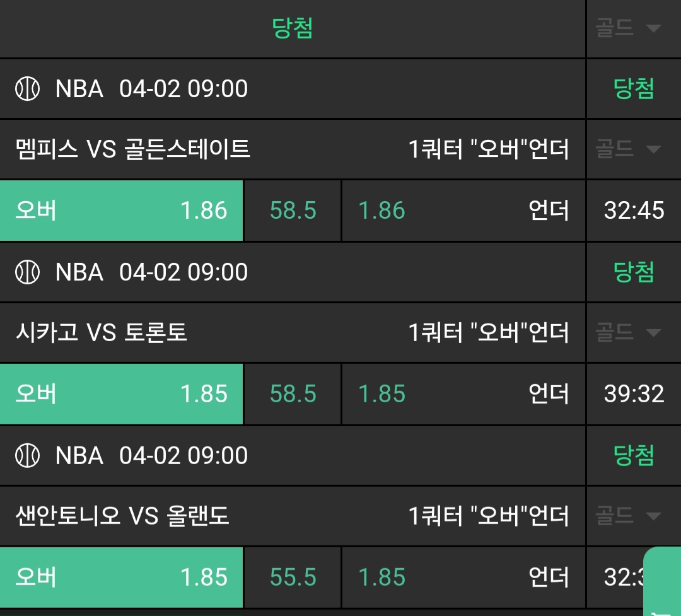This screenshot has width=681, height=616.
Task: Click the basketball icon for the San Antonio game
Action: click(27, 455)
